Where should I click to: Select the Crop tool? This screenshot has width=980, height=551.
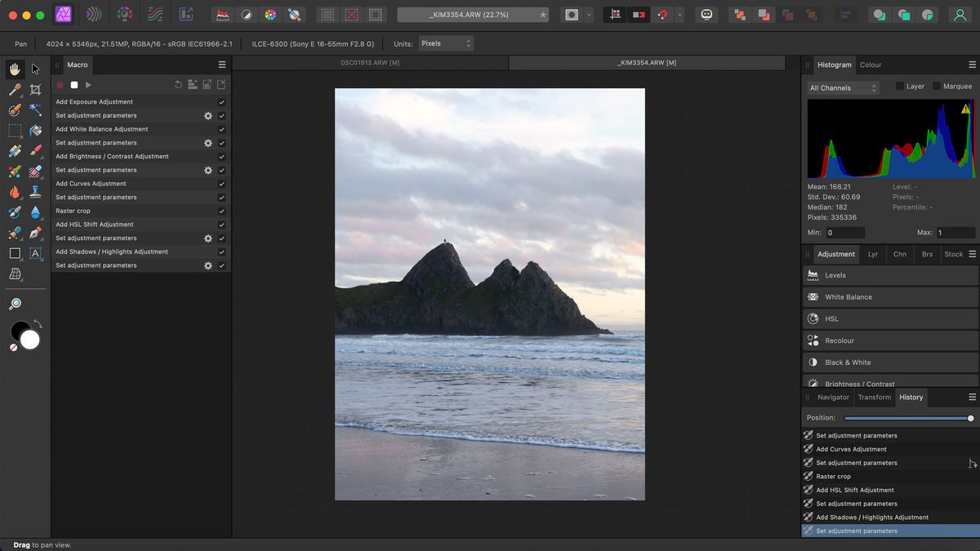coord(36,90)
